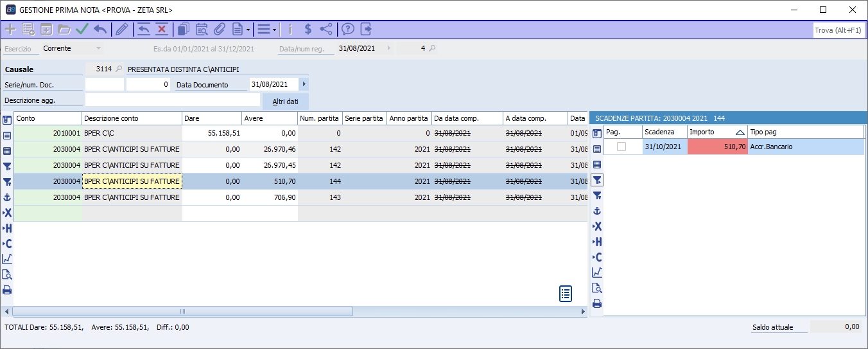Image resolution: width=868 pixels, height=349 pixels.
Task: Click the exit door icon in toolbar
Action: click(x=366, y=29)
